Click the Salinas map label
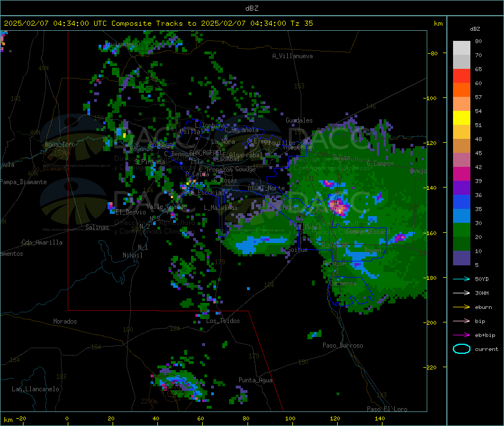The height and width of the screenshot is (426, 504). point(97,227)
